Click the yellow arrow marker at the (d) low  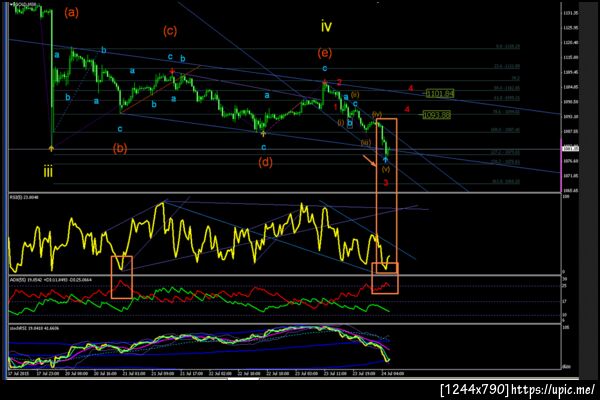pyautogui.click(x=263, y=134)
